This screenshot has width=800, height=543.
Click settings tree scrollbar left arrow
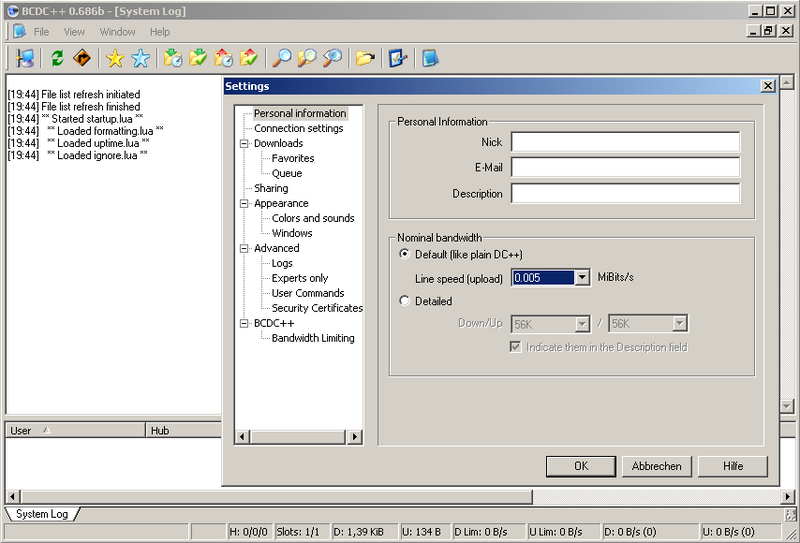[x=242, y=437]
